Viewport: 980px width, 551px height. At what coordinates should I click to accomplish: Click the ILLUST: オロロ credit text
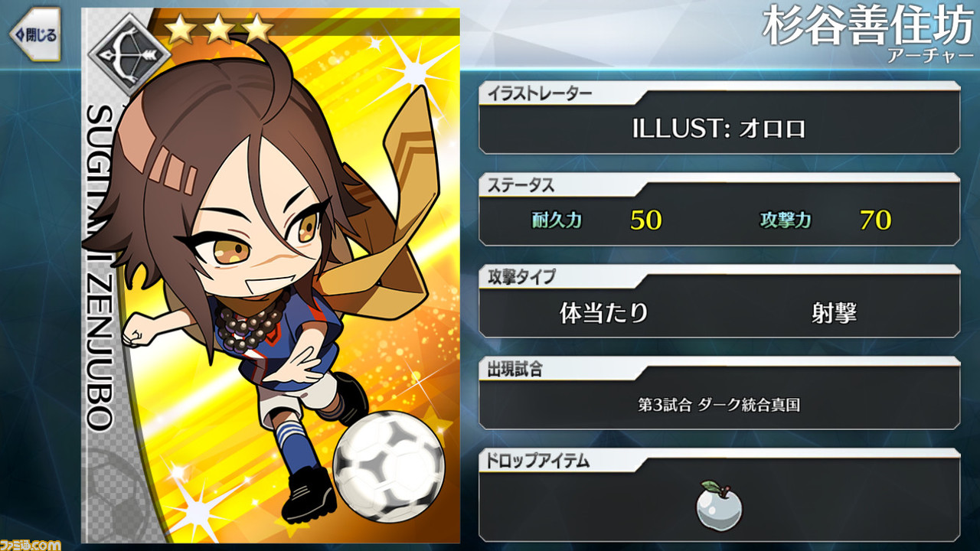point(719,129)
